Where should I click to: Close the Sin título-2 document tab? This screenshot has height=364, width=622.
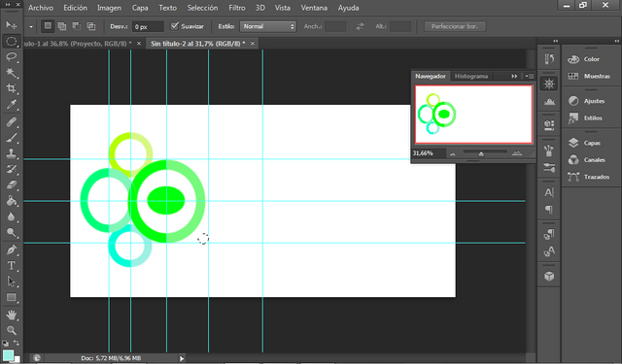(253, 44)
